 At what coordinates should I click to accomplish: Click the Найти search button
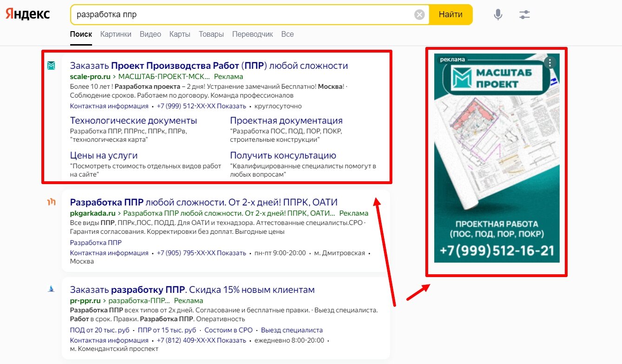click(450, 14)
